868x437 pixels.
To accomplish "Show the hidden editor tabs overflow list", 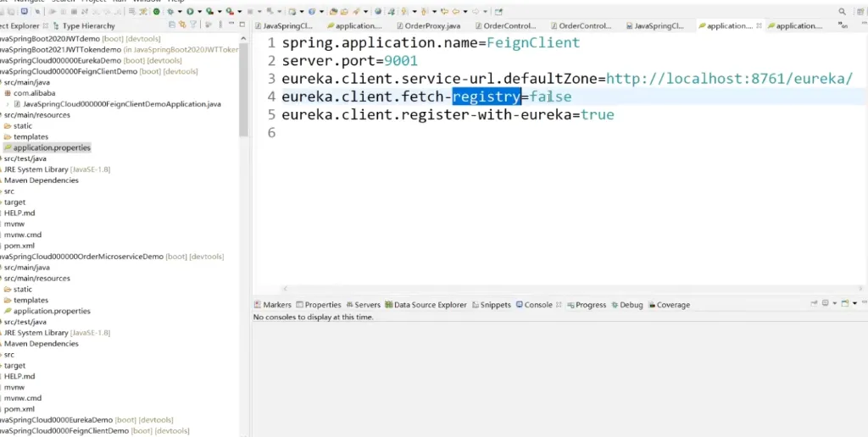I will tap(843, 25).
